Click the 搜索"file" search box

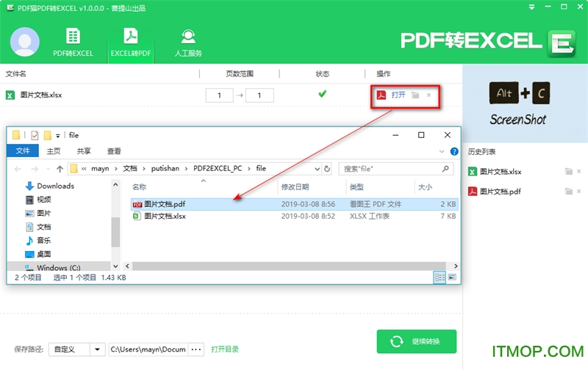tap(396, 169)
